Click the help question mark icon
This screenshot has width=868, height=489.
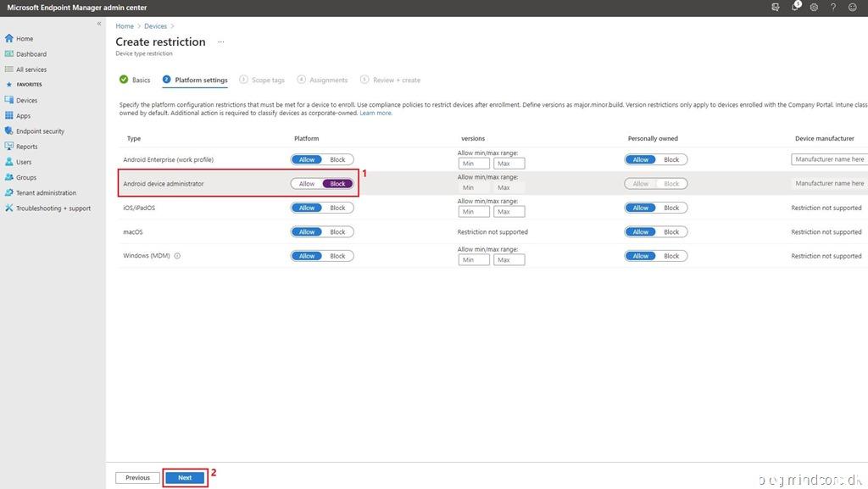[833, 8]
